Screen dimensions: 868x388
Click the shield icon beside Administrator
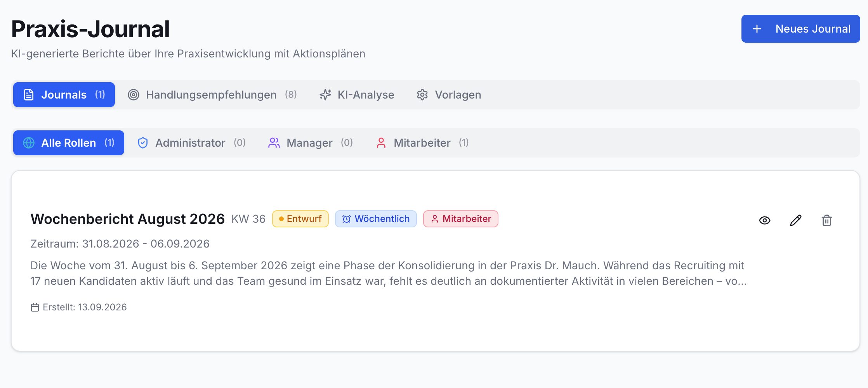tap(143, 143)
